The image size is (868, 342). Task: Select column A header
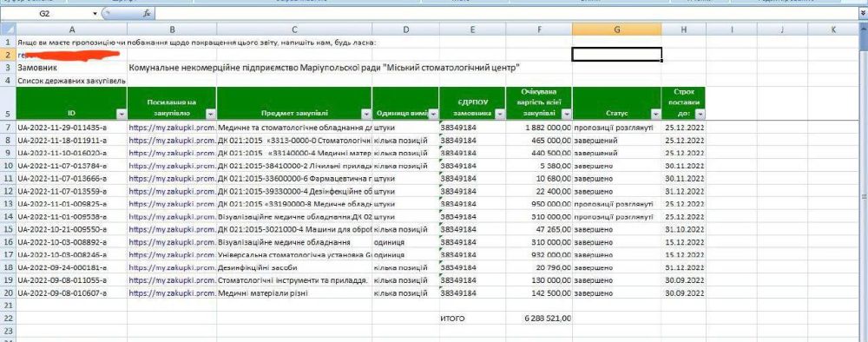pos(71,30)
